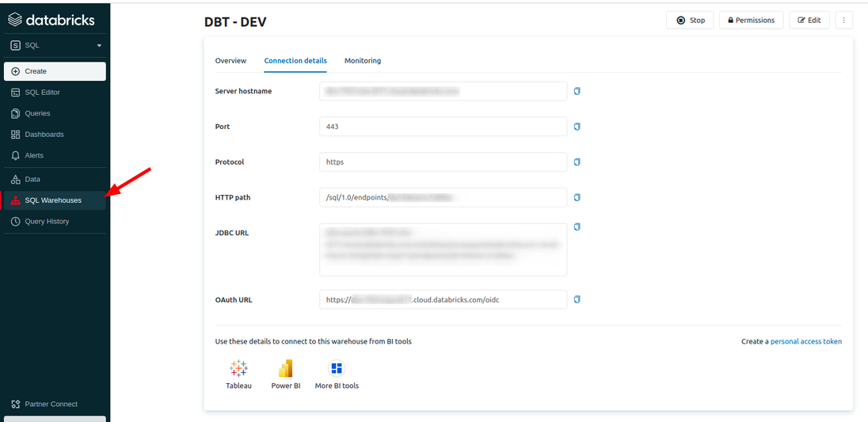
Task: Click the JDBC URL label
Action: click(x=232, y=233)
